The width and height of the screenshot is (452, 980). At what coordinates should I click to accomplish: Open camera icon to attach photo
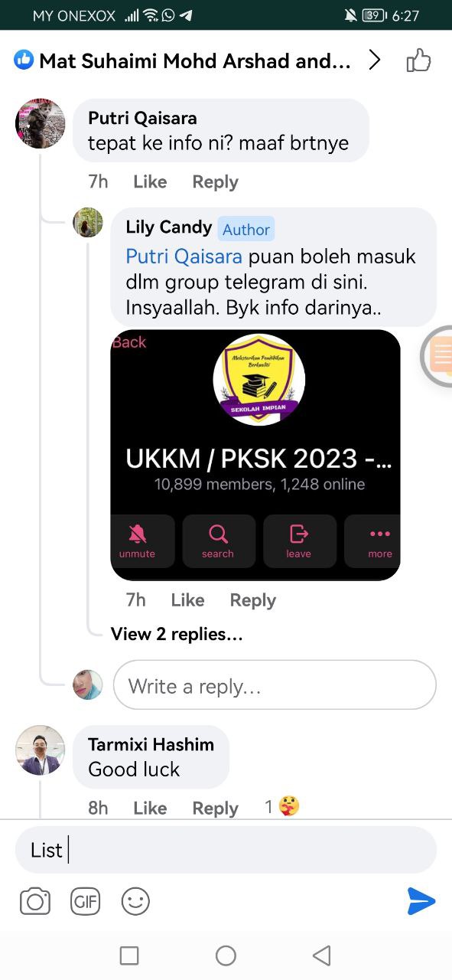(x=35, y=902)
